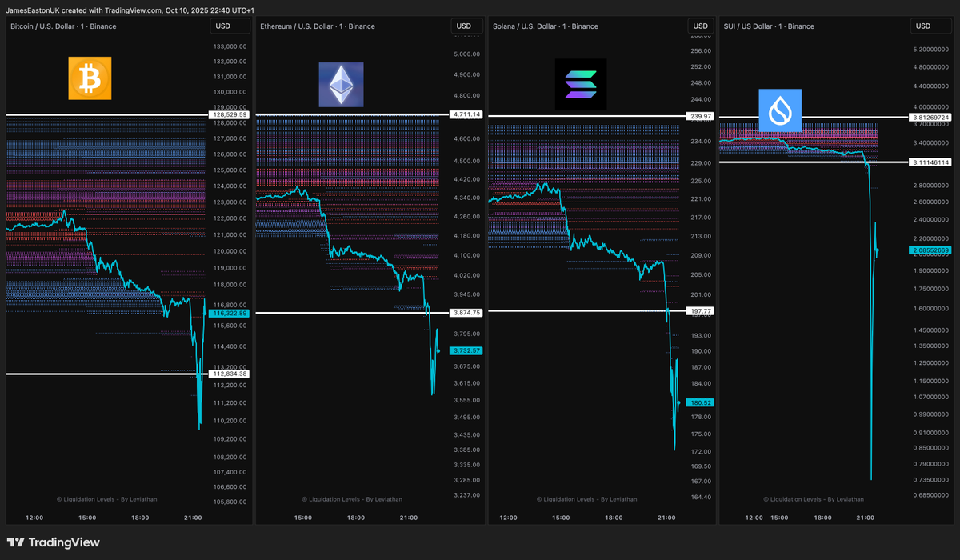The image size is (960, 560).
Task: Select the 4,711.14 level label on Ethereum
Action: click(x=466, y=114)
